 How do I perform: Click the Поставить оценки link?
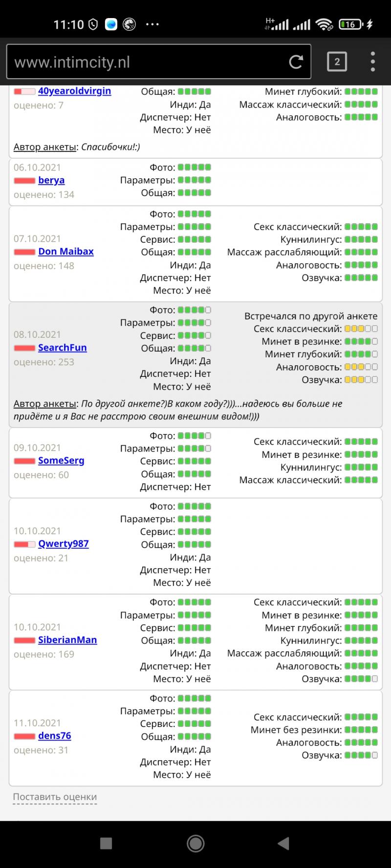[55, 797]
